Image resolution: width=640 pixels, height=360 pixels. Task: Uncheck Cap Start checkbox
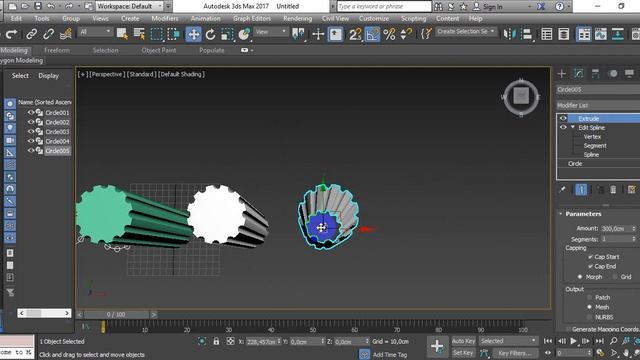click(590, 257)
